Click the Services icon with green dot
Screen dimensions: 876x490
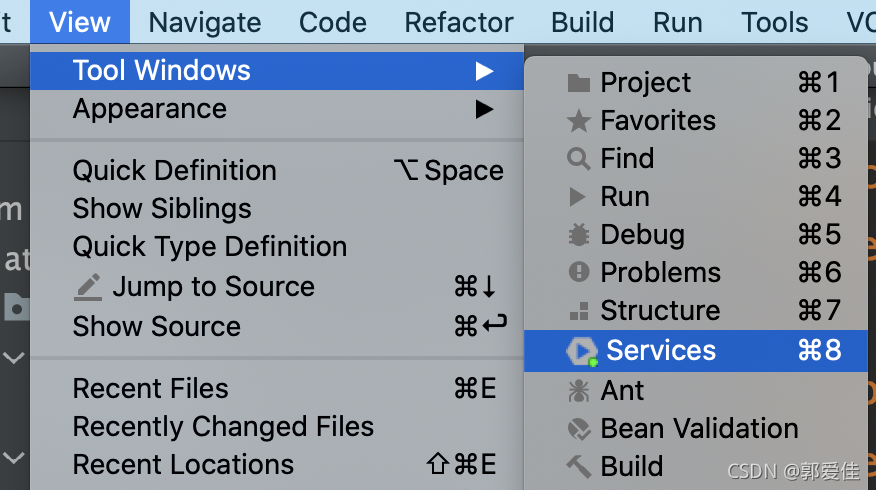click(x=580, y=351)
